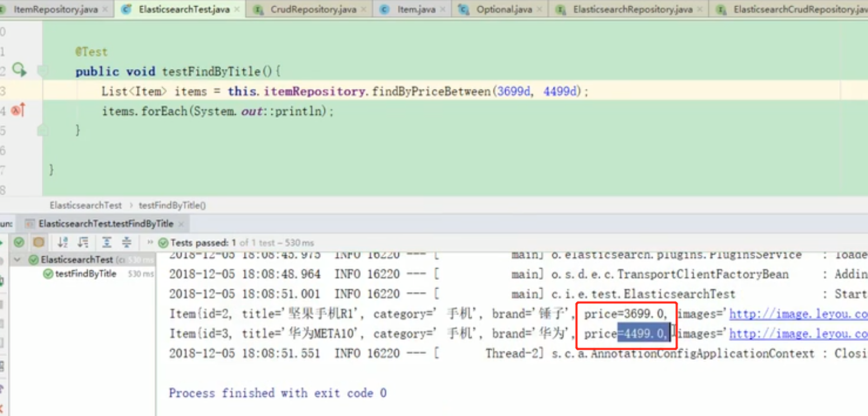Fold the testFindByTitle method at its opening
This screenshot has height=416, width=868.
point(43,70)
